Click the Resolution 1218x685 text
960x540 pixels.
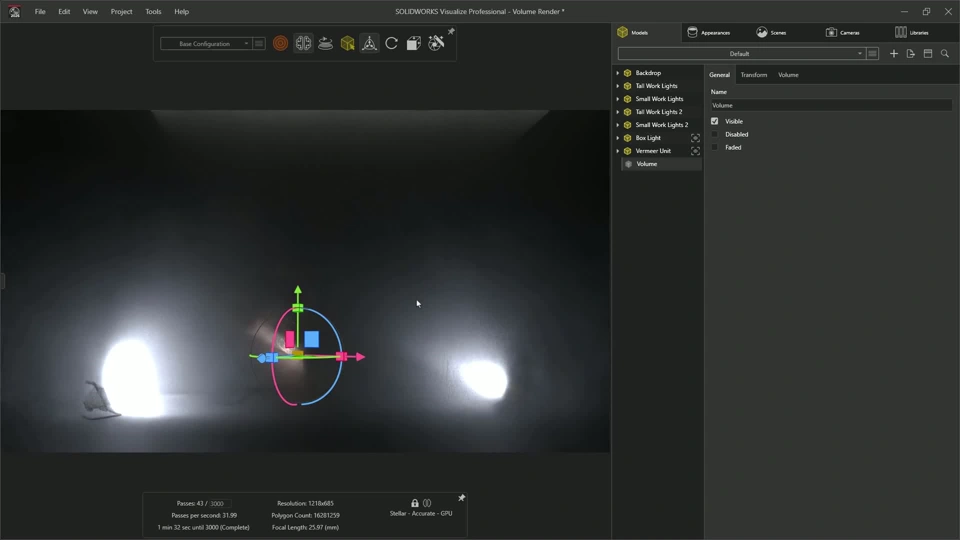point(306,503)
